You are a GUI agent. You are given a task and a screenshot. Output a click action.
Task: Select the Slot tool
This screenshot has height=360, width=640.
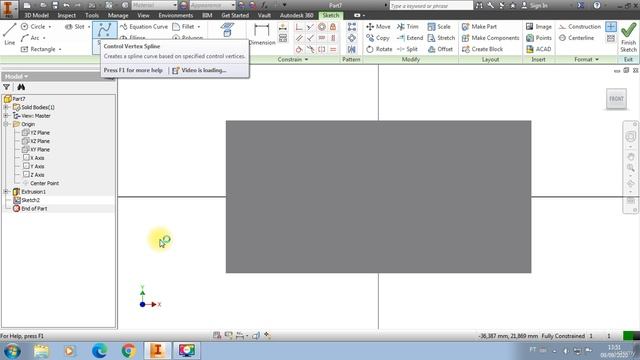[75, 27]
